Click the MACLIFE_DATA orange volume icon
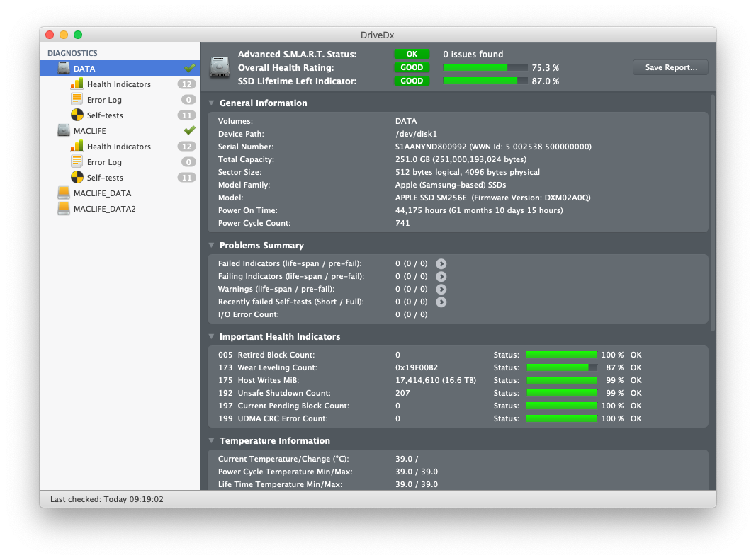Image resolution: width=756 pixels, height=560 pixels. coord(64,193)
